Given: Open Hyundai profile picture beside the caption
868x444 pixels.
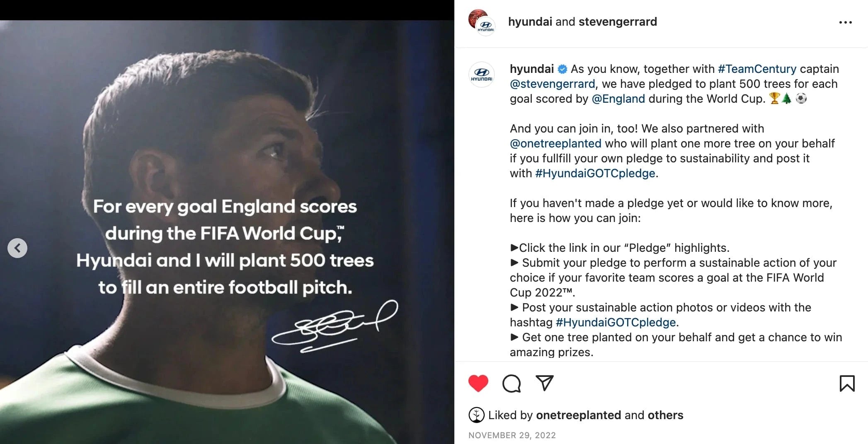Looking at the screenshot, I should pos(482,75).
